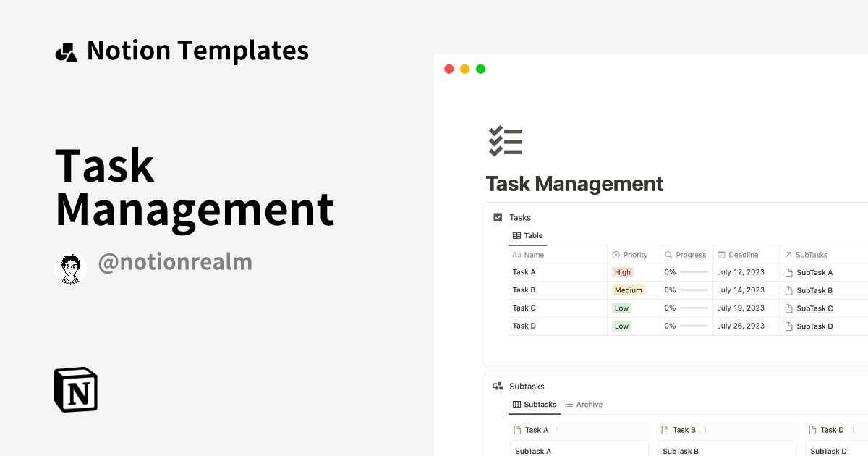The height and width of the screenshot is (456, 868).
Task: Click the notionrealm avatar thumbnail
Action: click(70, 267)
